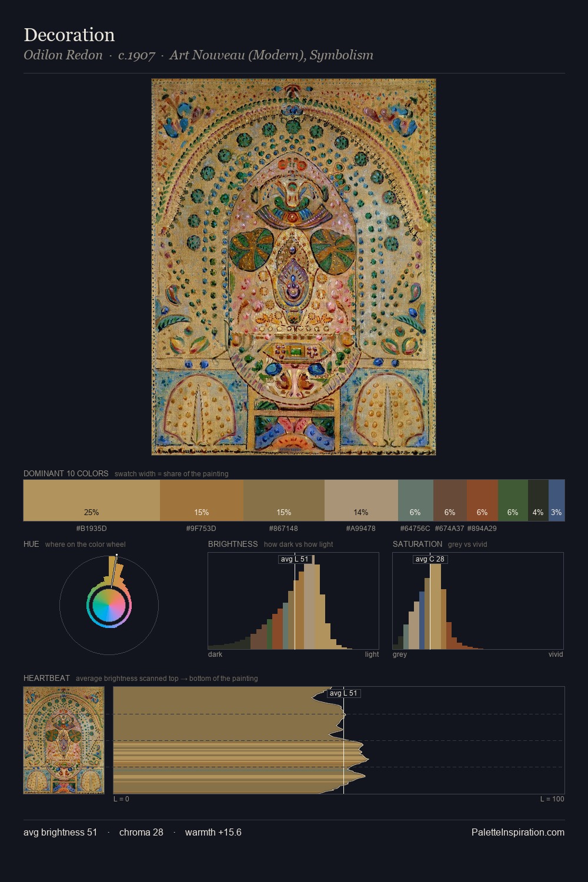Click the main Decoration painting image

pyautogui.click(x=293, y=267)
